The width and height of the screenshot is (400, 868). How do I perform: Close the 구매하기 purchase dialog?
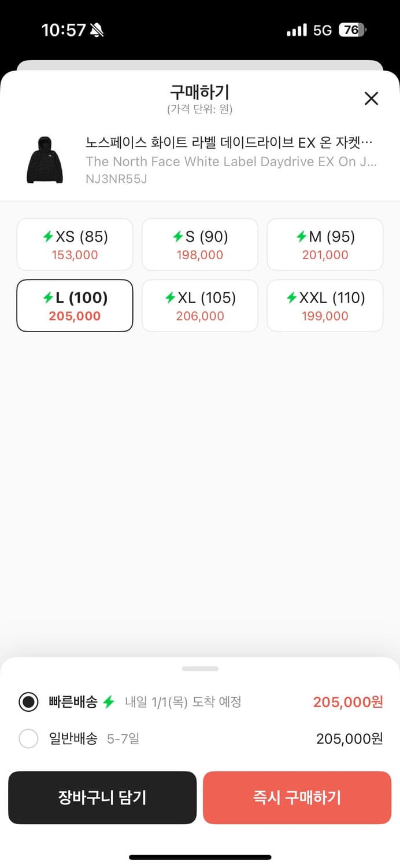tap(371, 98)
